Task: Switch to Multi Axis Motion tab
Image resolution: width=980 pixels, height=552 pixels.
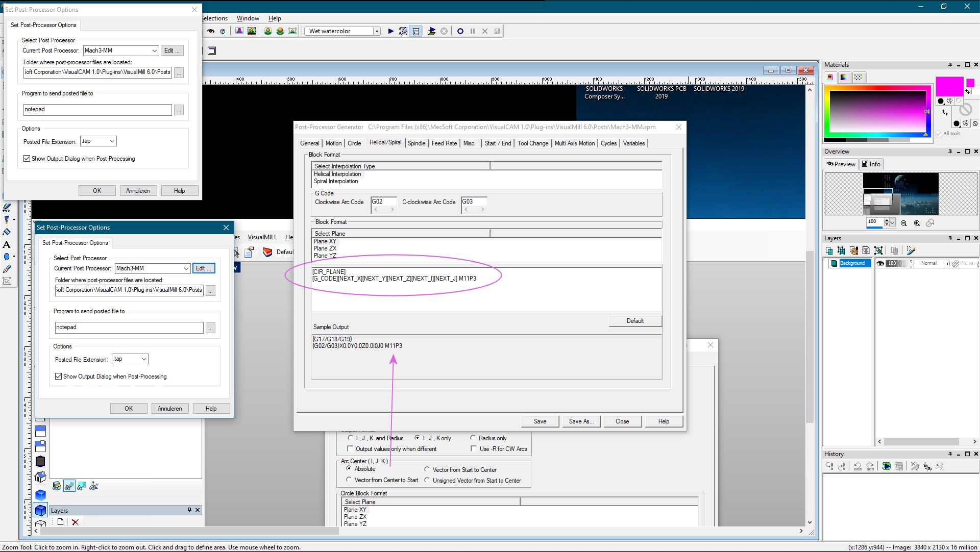Action: click(x=575, y=143)
